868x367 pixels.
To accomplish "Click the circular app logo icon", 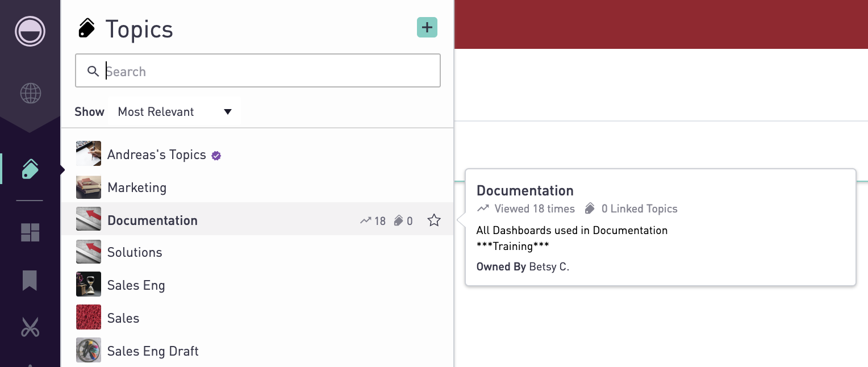I will (x=30, y=31).
